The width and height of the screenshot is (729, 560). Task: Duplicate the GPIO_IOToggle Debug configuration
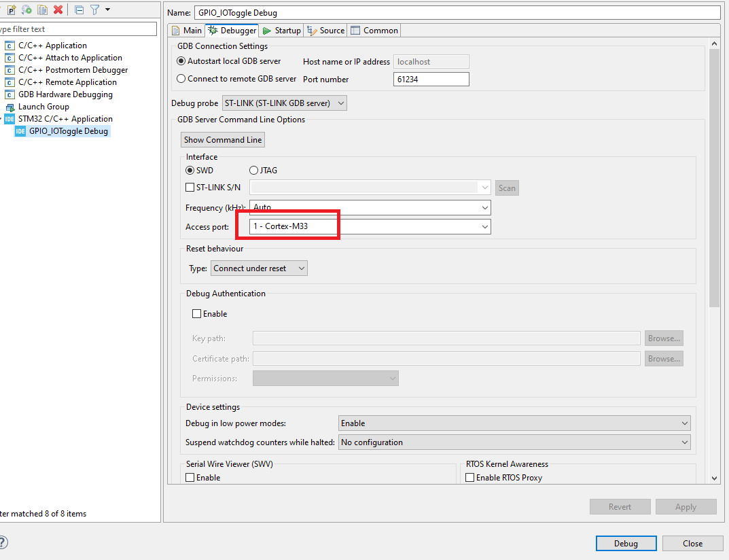point(42,10)
